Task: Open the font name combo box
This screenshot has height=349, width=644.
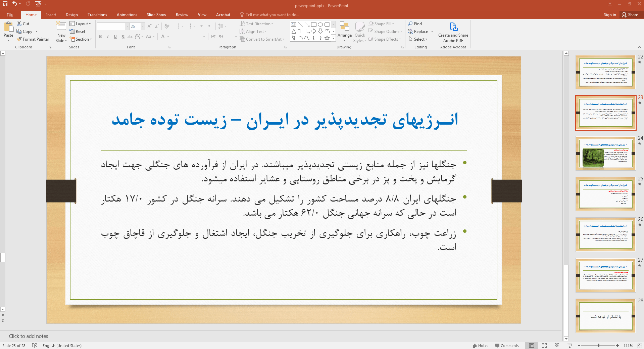Action: click(x=113, y=27)
